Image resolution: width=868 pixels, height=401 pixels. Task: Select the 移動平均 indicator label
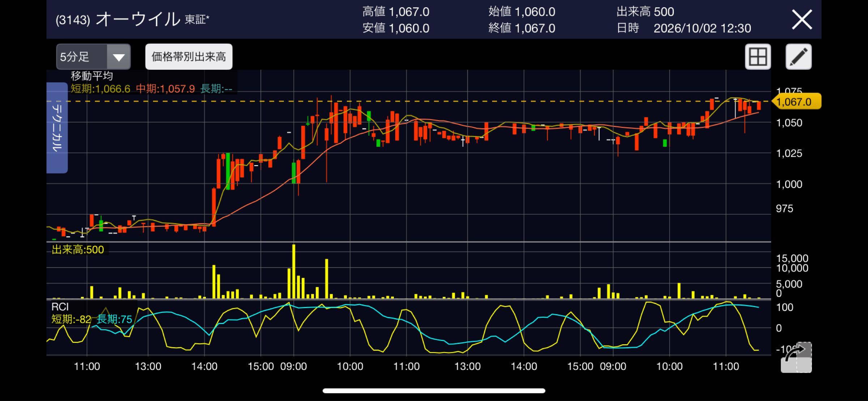pos(92,76)
